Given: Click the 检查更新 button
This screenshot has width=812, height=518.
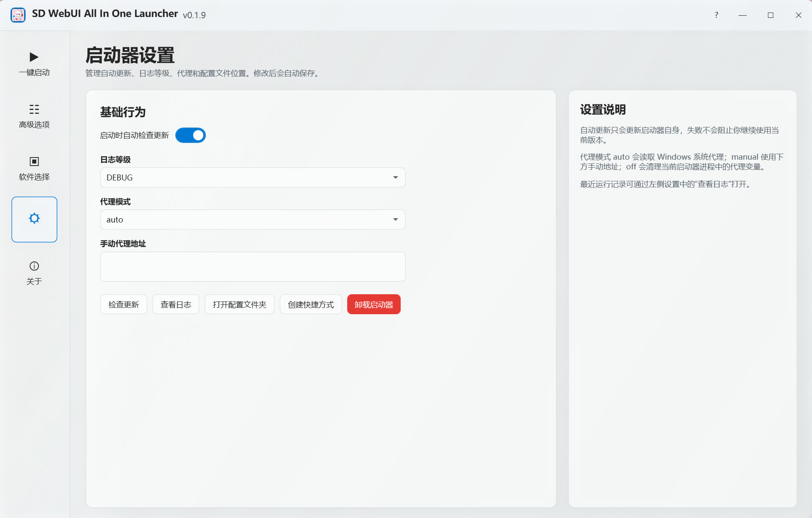Looking at the screenshot, I should [124, 304].
